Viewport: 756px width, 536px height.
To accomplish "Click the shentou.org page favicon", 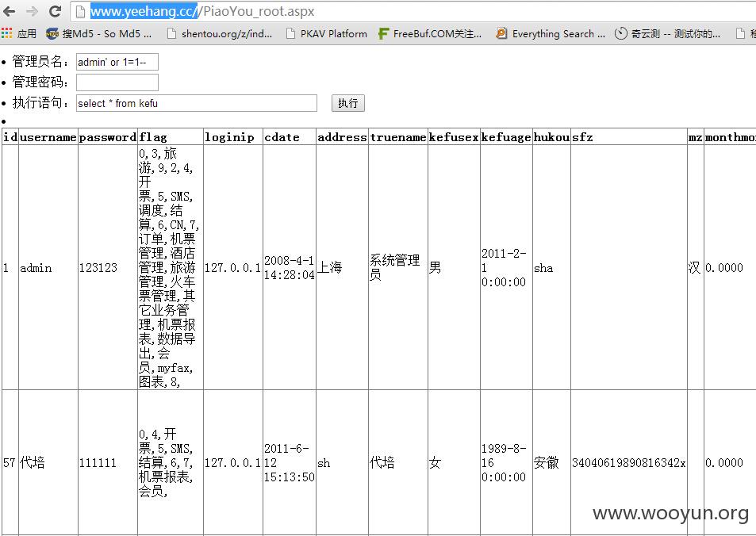I will [x=171, y=34].
